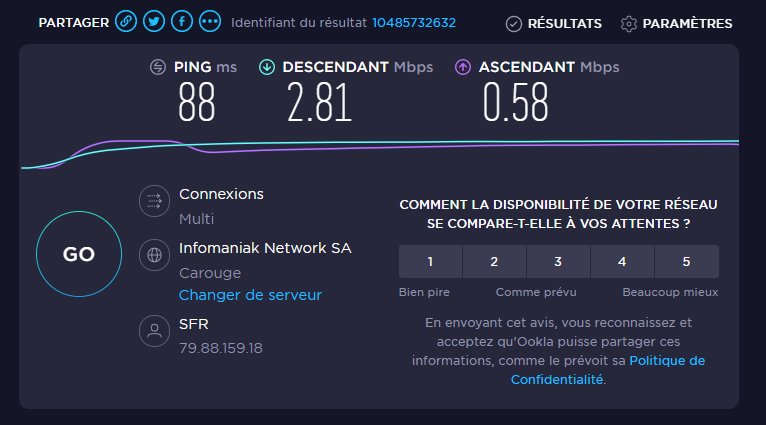This screenshot has height=425, width=766.
Task: Click the Connexions multi icon
Action: (154, 201)
